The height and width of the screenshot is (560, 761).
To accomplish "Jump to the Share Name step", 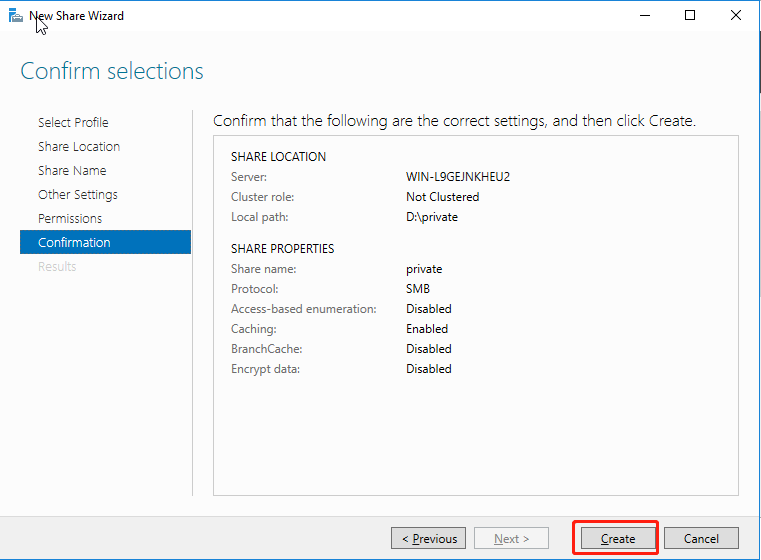I will coord(72,170).
